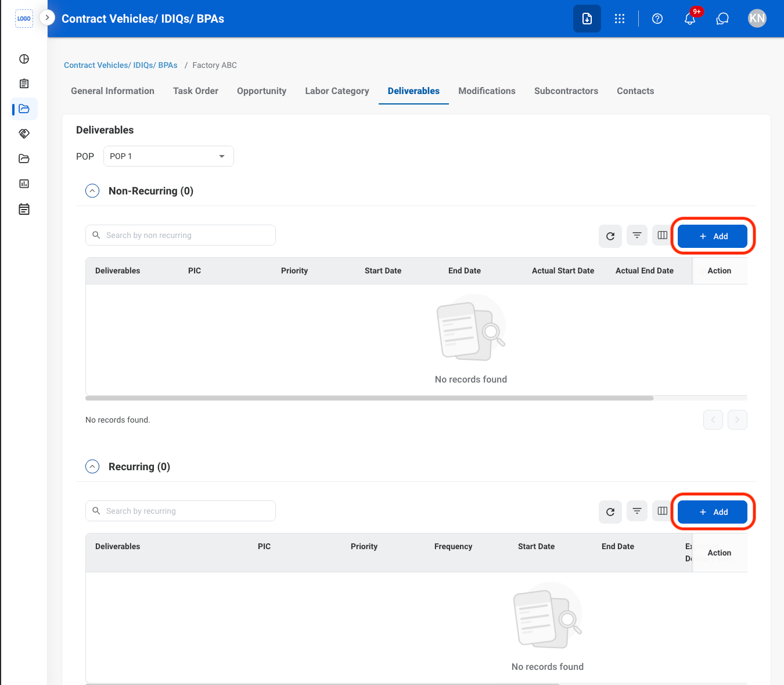This screenshot has height=685, width=784.
Task: Switch to the Contacts tab
Action: pyautogui.click(x=635, y=91)
